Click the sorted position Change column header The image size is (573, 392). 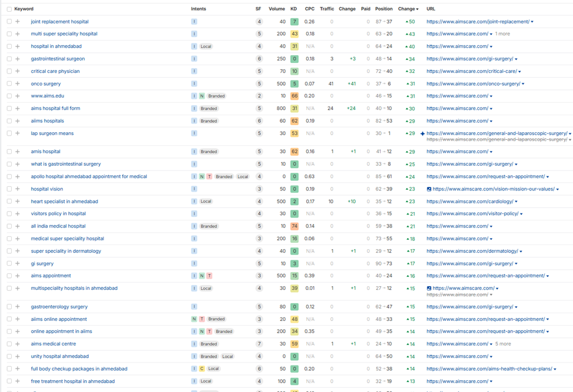point(408,9)
